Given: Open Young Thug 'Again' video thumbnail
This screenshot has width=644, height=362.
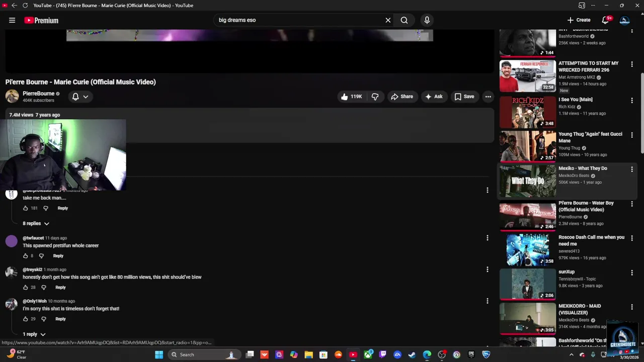Looking at the screenshot, I should 527,146.
